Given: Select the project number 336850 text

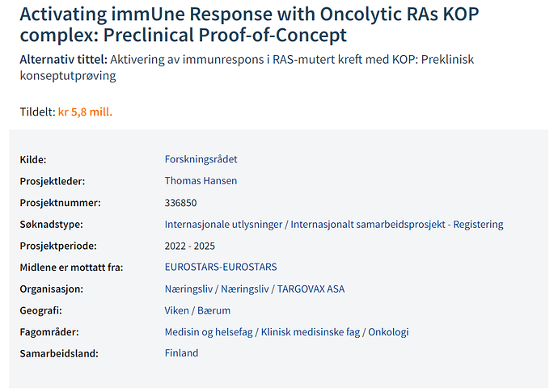Looking at the screenshot, I should pos(180,203).
